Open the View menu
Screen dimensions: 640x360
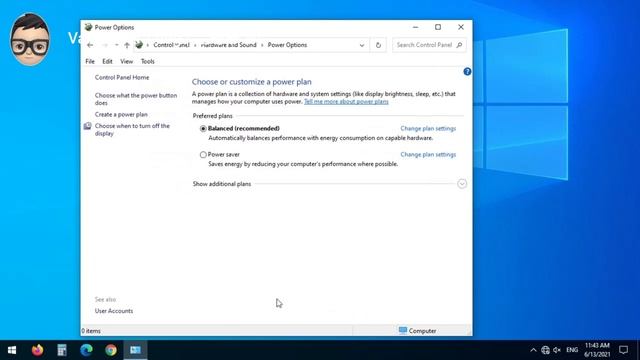coord(127,61)
